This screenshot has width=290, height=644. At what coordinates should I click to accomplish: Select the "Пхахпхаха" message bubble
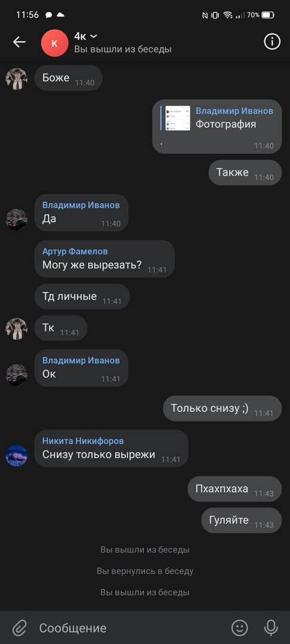[x=235, y=489]
